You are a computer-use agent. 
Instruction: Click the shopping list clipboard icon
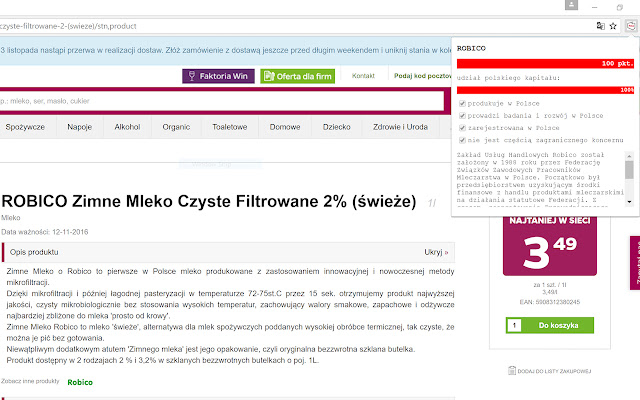click(x=512, y=371)
